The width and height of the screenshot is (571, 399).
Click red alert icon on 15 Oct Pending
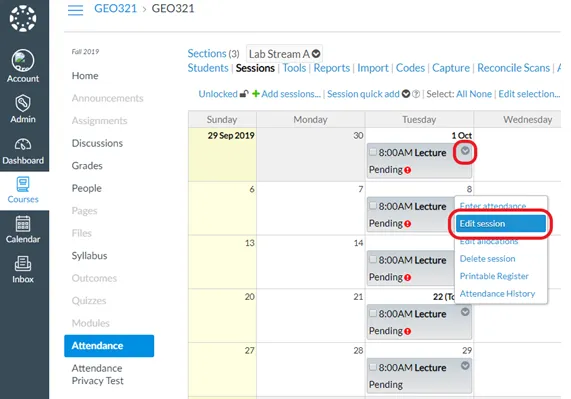[407, 278]
